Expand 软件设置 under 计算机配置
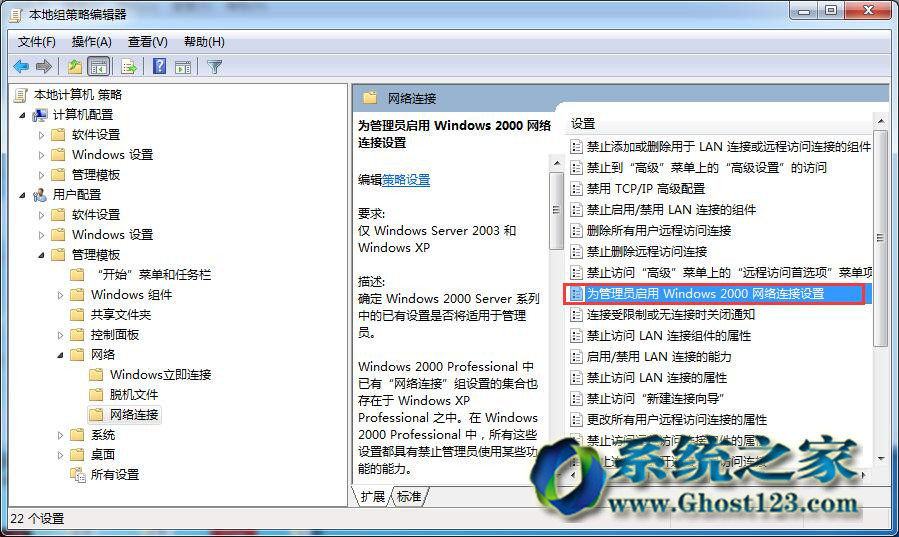Screen dimensions: 899x537 point(41,135)
